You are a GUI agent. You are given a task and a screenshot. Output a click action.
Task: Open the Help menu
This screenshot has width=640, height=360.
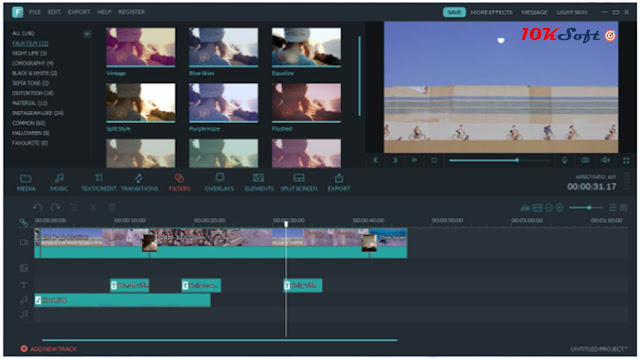104,12
